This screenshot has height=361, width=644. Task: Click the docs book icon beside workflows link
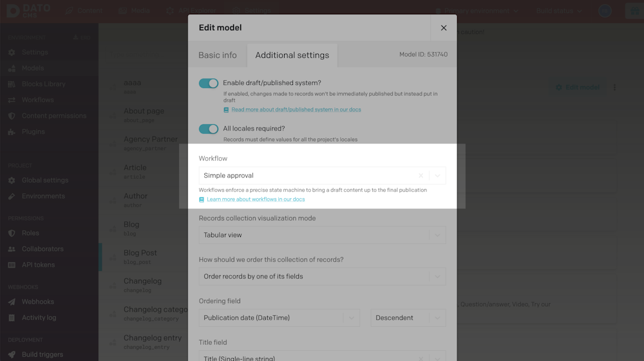click(201, 199)
